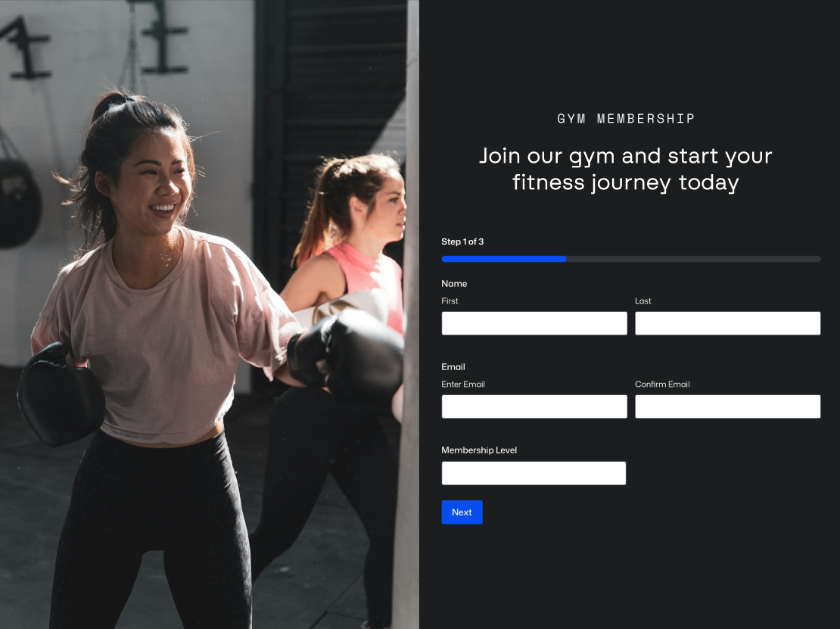Screen dimensions: 840x629
Task: Click the GYM MEMBERSHIP heading text
Action: 626,118
